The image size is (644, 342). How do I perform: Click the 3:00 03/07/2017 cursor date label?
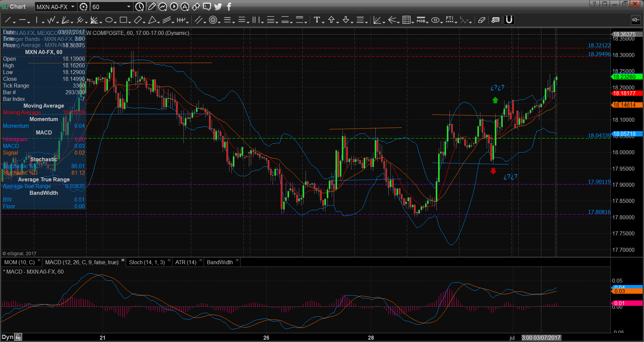click(x=541, y=338)
